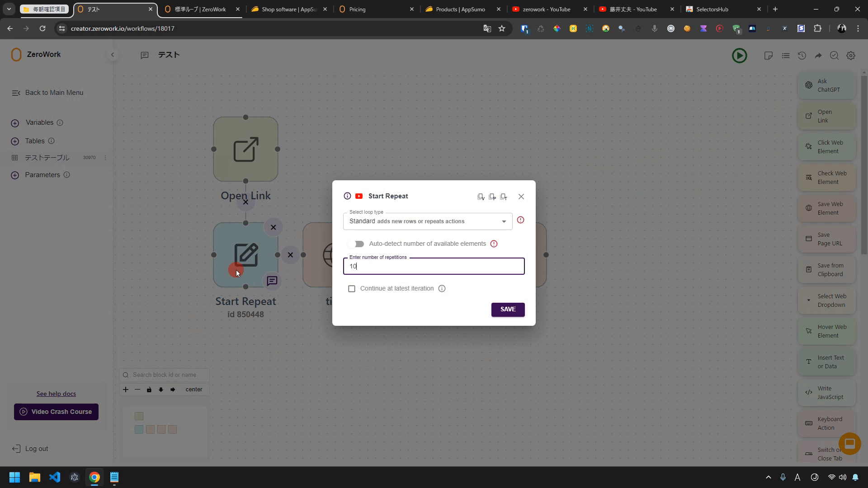Viewport: 868px width, 488px height.
Task: Check Continue at latest iteration
Action: tap(352, 289)
